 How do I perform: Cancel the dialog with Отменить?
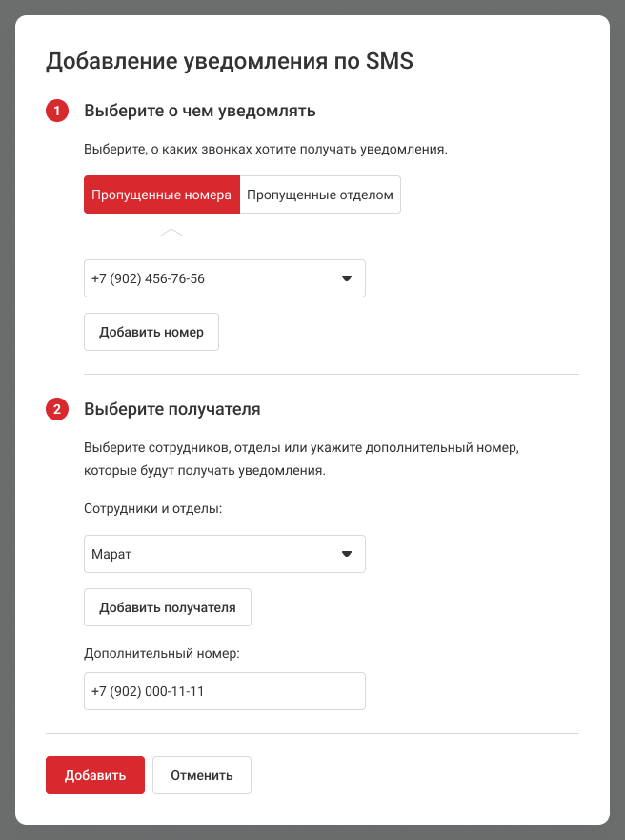tap(202, 775)
